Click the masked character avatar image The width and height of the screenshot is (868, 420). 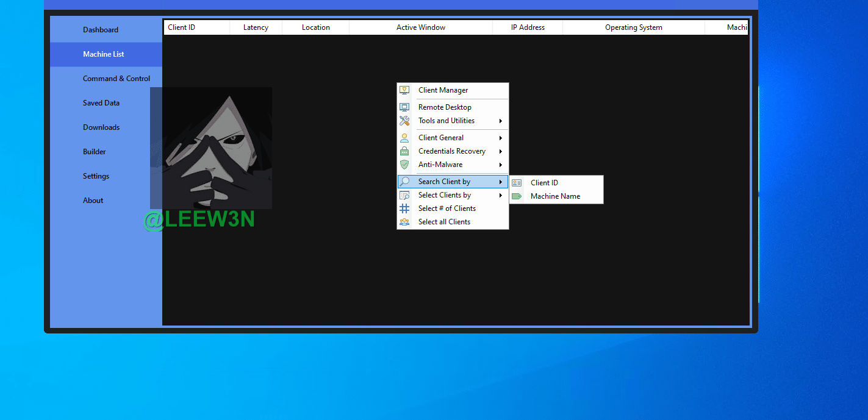[x=211, y=148]
